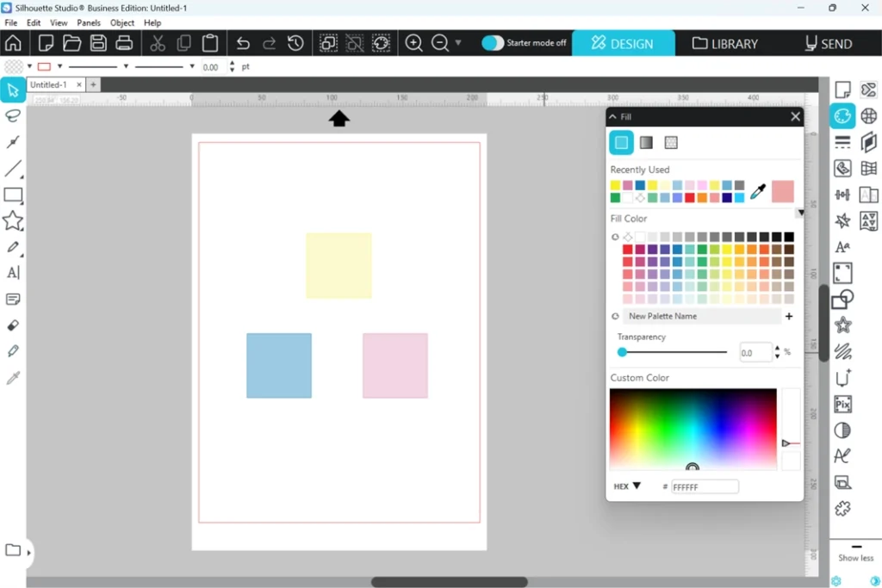The image size is (882, 588).
Task: Click Show less in right sidebar
Action: point(855,558)
